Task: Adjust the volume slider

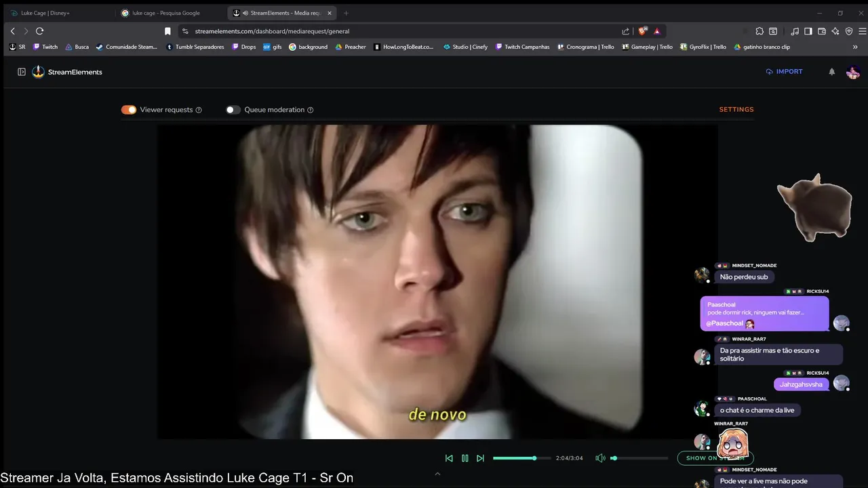Action: pyautogui.click(x=639, y=458)
